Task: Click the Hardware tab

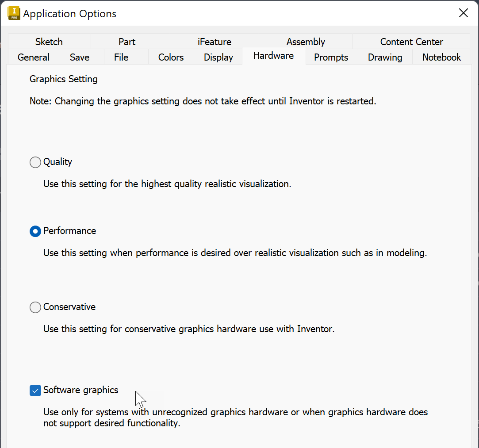Action: 273,56
